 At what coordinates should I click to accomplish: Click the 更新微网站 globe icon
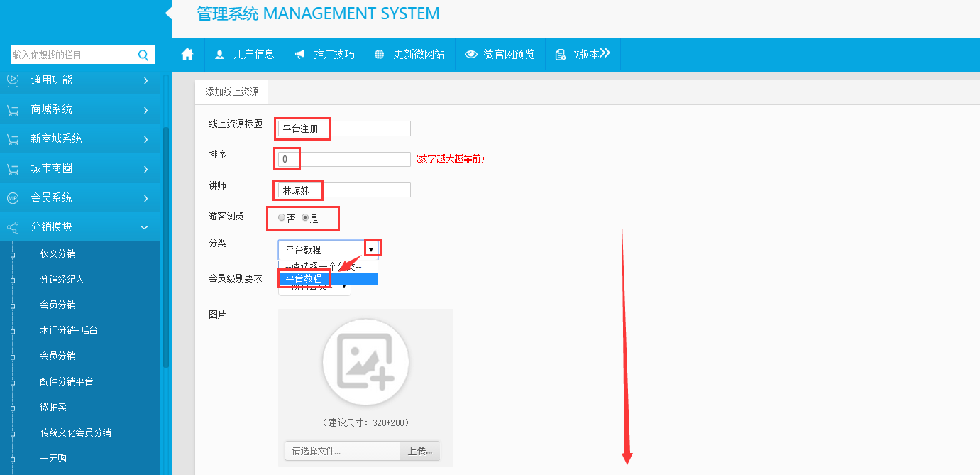point(380,55)
